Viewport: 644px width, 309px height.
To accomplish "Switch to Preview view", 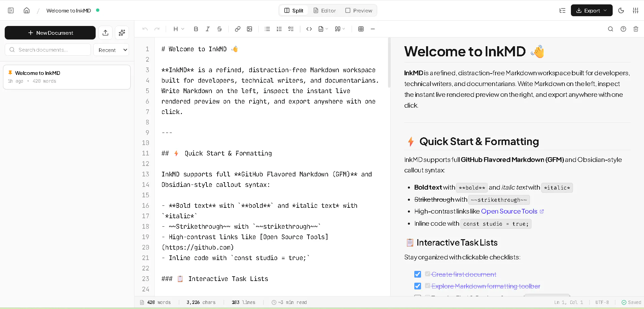I will click(359, 10).
